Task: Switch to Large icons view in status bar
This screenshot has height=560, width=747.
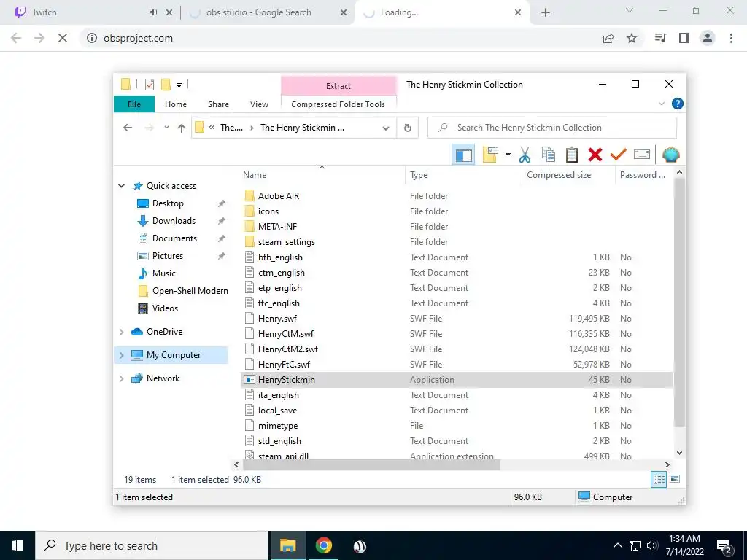Action: (675, 479)
